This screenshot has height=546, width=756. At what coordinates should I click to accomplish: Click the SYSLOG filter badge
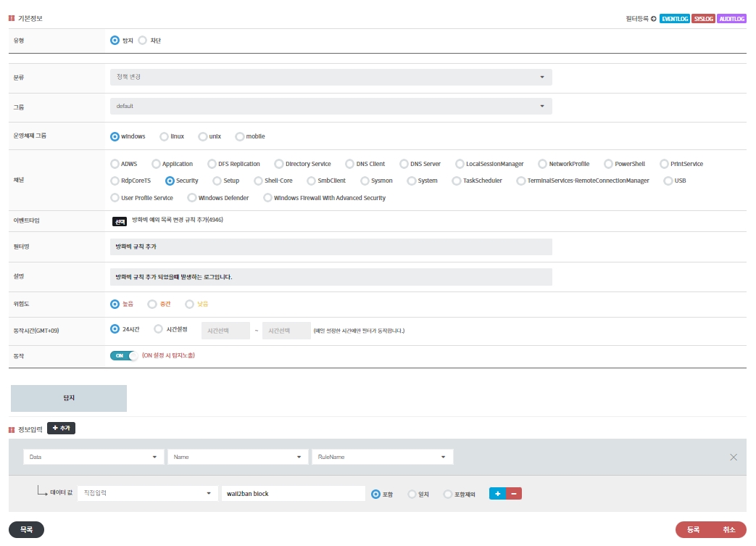pos(702,19)
